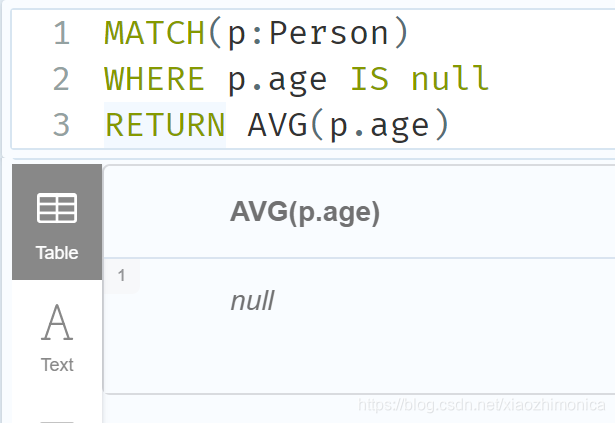Open the Table result view icon

coord(57,208)
